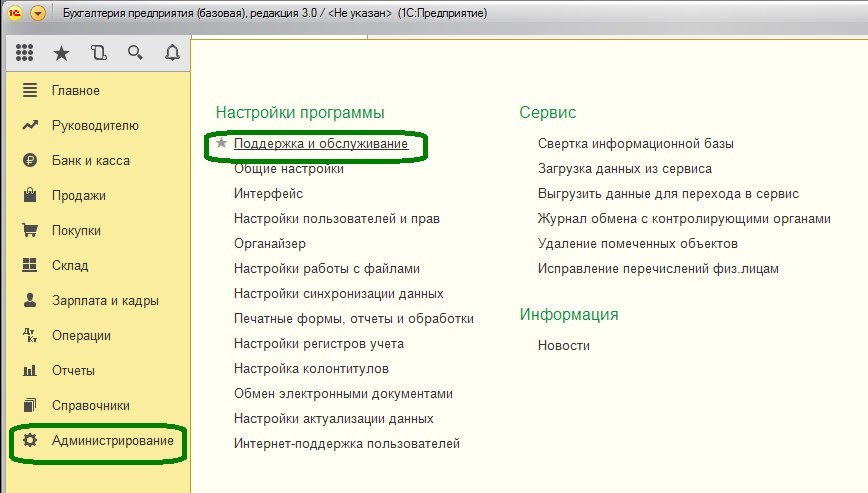Toggle favorite star next to Поддержка и обслуживание
868x493 pixels.
point(221,143)
